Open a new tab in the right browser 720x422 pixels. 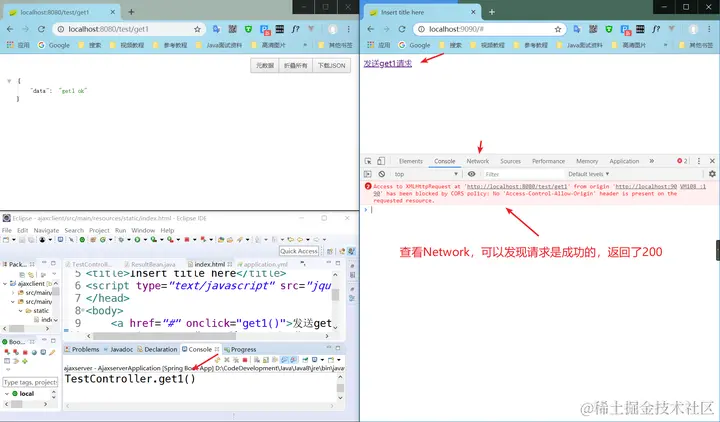pos(492,12)
